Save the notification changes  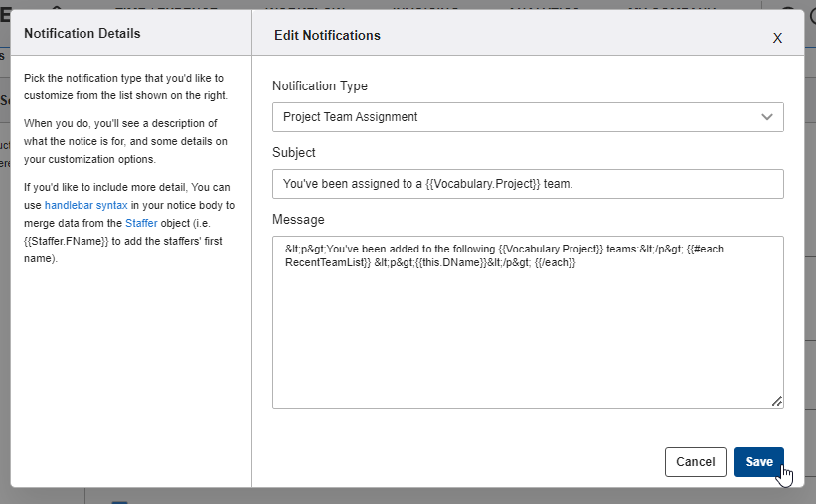click(758, 462)
